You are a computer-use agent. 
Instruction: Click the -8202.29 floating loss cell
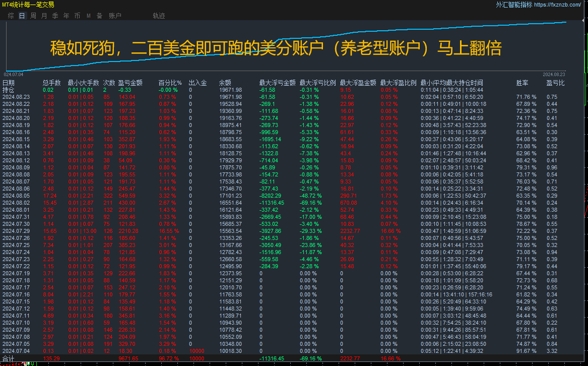pyautogui.click(x=271, y=196)
